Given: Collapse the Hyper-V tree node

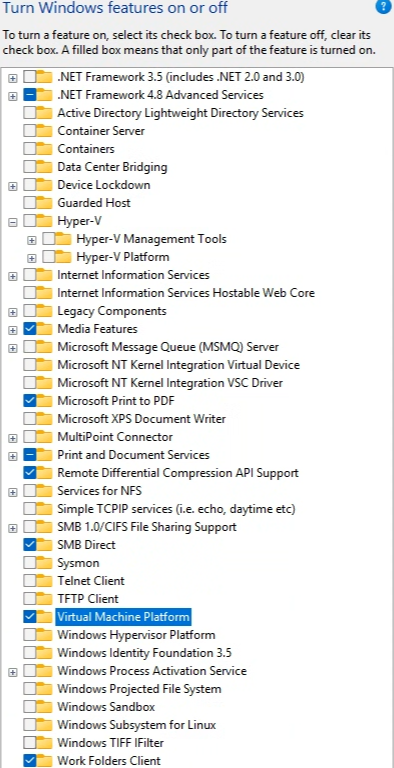Looking at the screenshot, I should 13,222.
